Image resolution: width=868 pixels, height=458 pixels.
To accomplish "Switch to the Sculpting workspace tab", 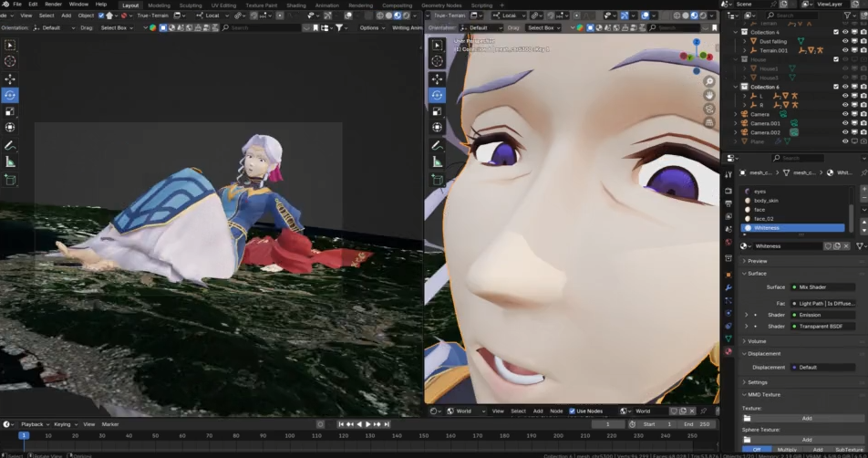I will coord(190,5).
